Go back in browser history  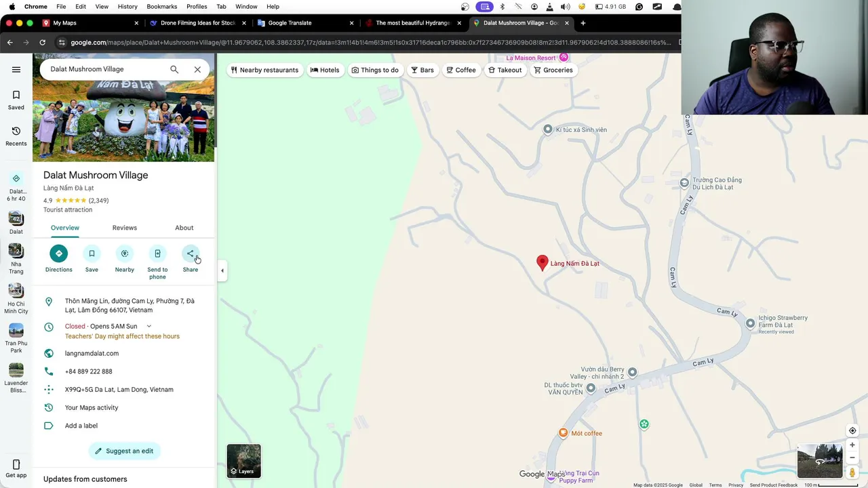coord(9,42)
